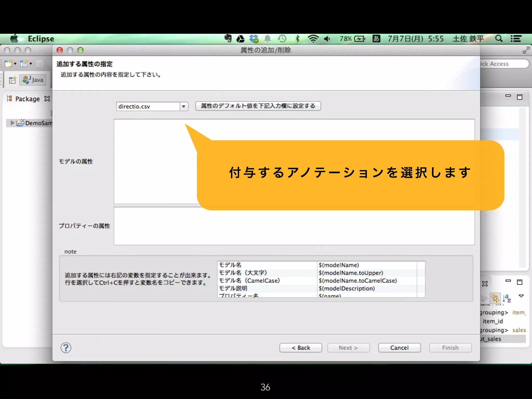Open the Eclipse application menu
The width and height of the screenshot is (532, 399).
41,39
